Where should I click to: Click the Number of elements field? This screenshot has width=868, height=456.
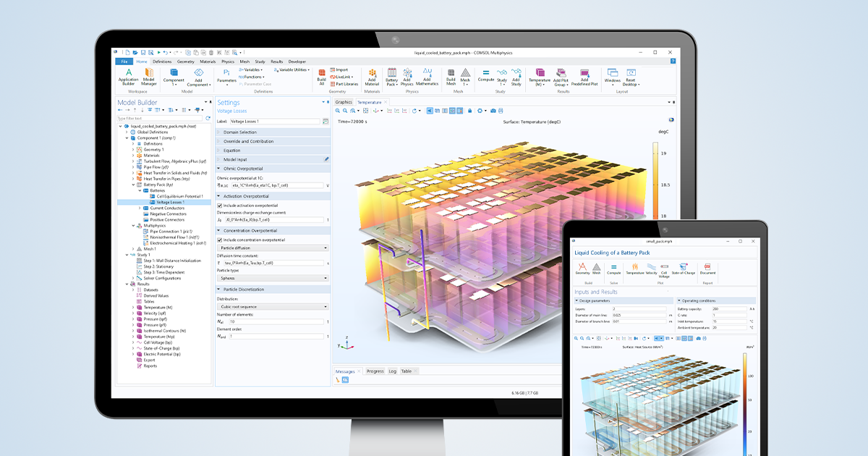point(276,321)
